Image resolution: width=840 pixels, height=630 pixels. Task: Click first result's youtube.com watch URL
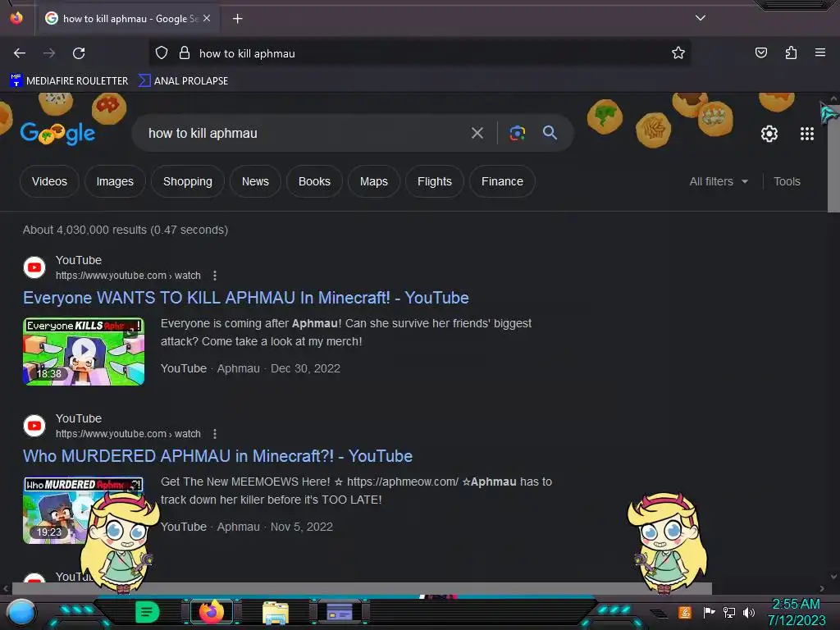[128, 276]
